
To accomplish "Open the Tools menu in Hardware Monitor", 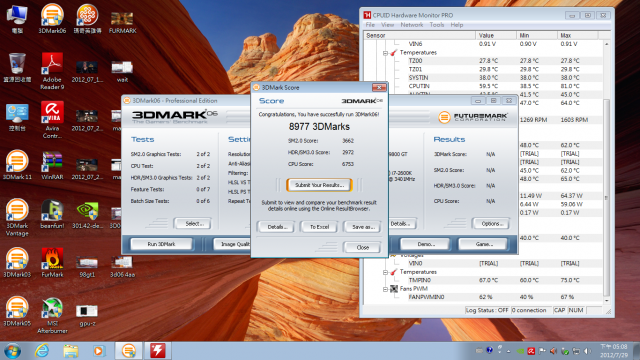I will coord(437,25).
